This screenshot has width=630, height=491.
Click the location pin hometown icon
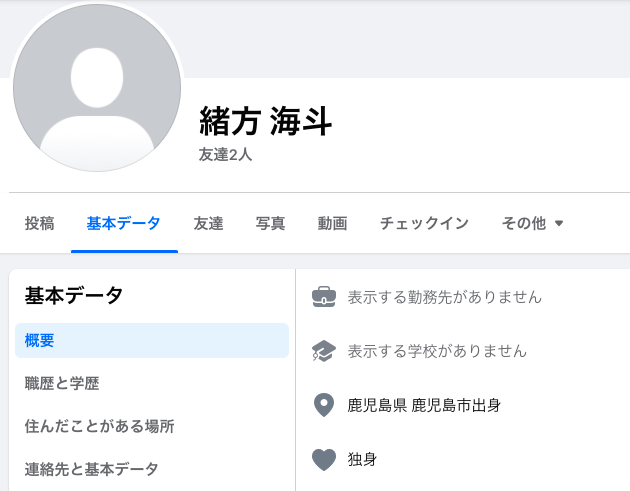click(324, 405)
